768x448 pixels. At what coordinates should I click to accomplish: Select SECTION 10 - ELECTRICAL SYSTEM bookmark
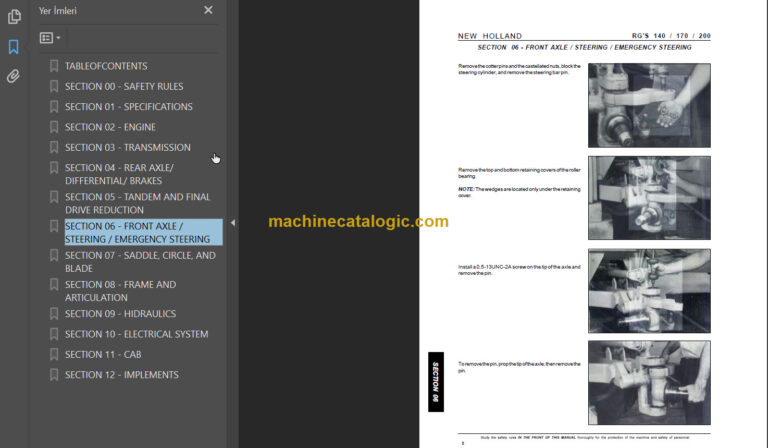coord(137,334)
